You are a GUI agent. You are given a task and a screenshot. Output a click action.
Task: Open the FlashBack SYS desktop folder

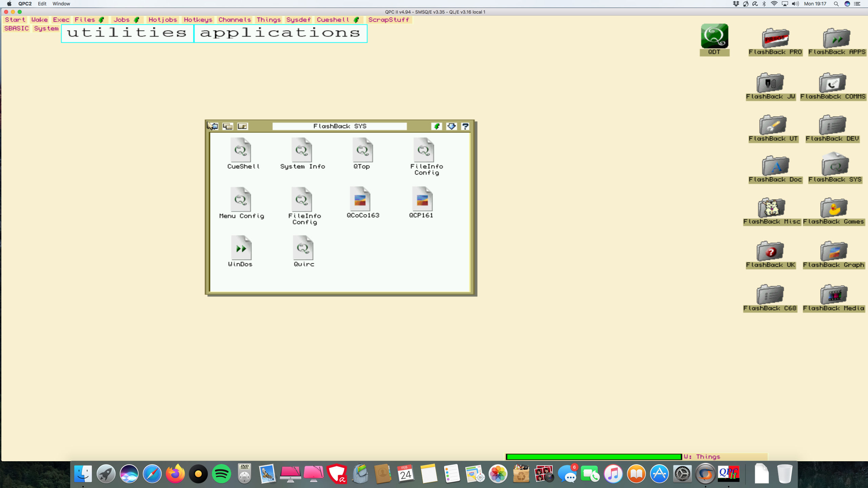835,164
